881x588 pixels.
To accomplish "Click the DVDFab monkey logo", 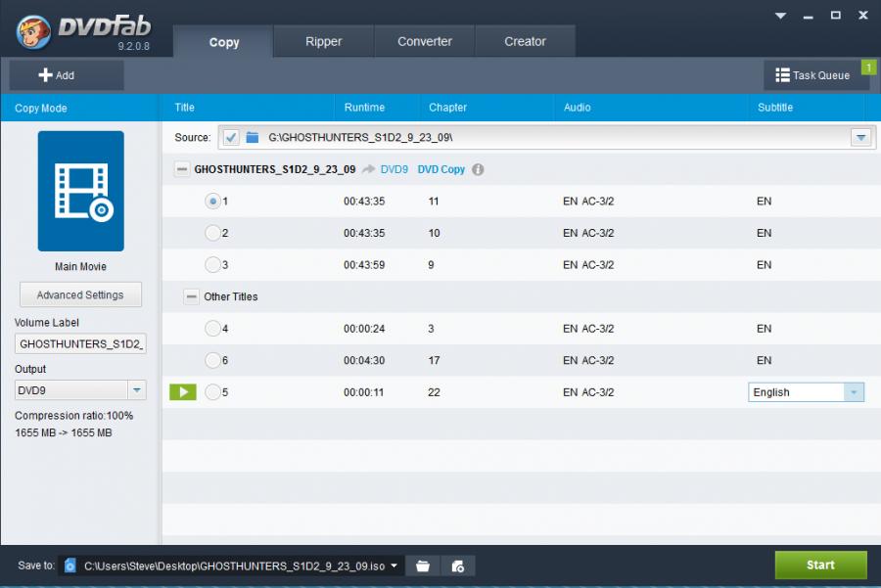I will click(x=34, y=32).
